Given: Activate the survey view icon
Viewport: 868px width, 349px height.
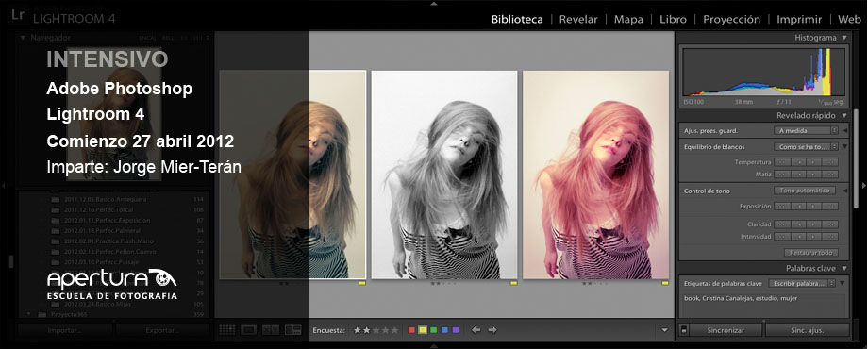Looking at the screenshot, I should point(292,330).
